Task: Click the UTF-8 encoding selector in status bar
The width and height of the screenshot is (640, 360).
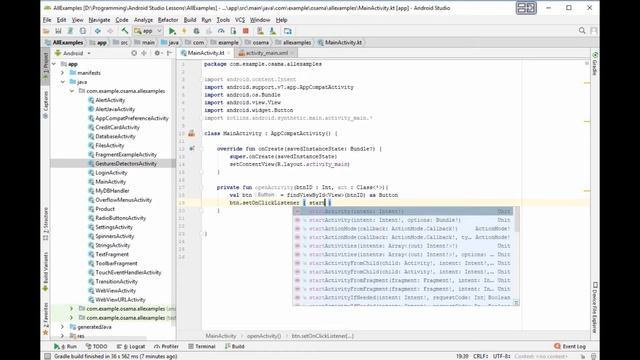Action: [502, 356]
